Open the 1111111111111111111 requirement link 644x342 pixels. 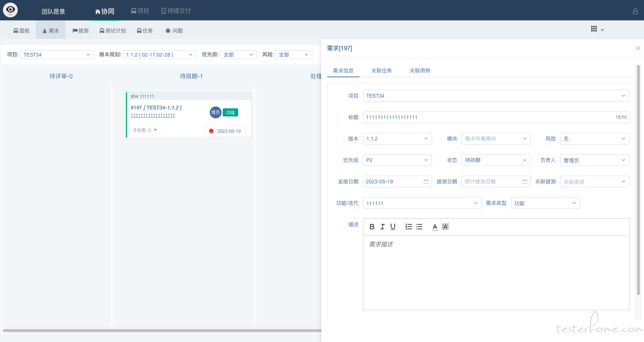point(153,115)
